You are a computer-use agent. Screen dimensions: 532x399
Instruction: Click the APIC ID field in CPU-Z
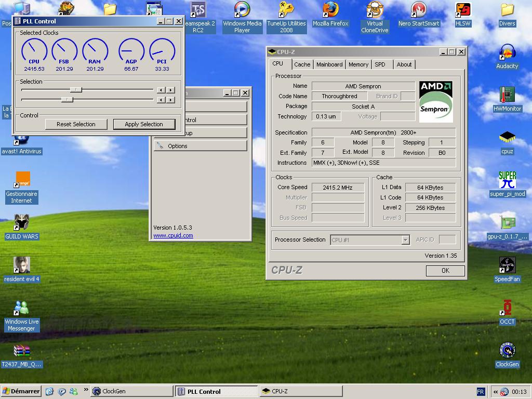(x=447, y=240)
